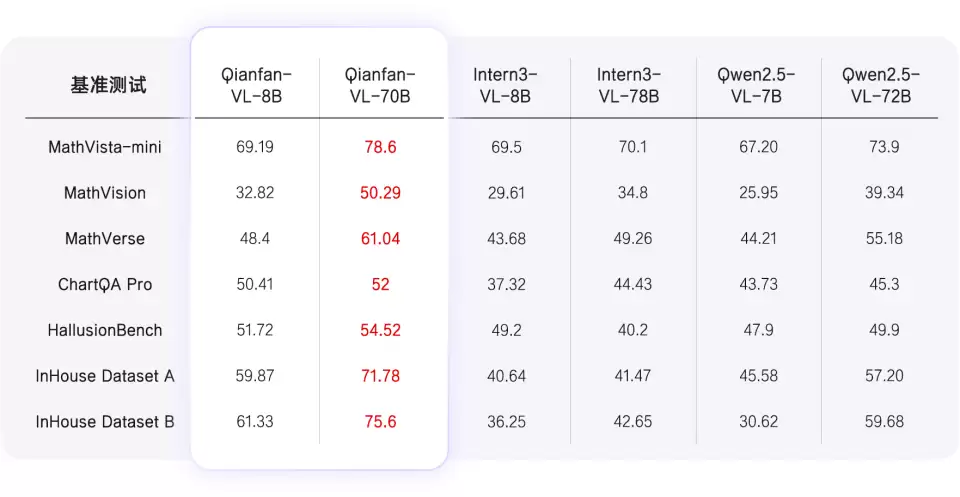
Task: Click the HallusionBench row label
Action: click(x=105, y=330)
